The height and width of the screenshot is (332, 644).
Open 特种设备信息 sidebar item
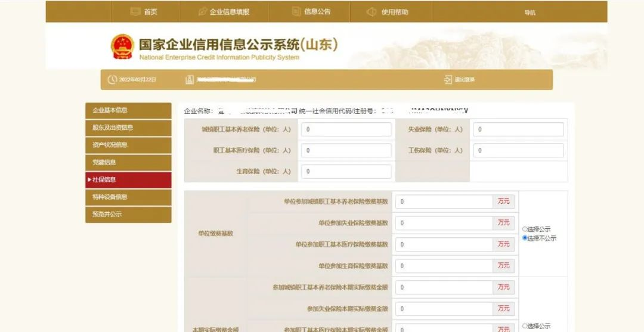point(128,197)
